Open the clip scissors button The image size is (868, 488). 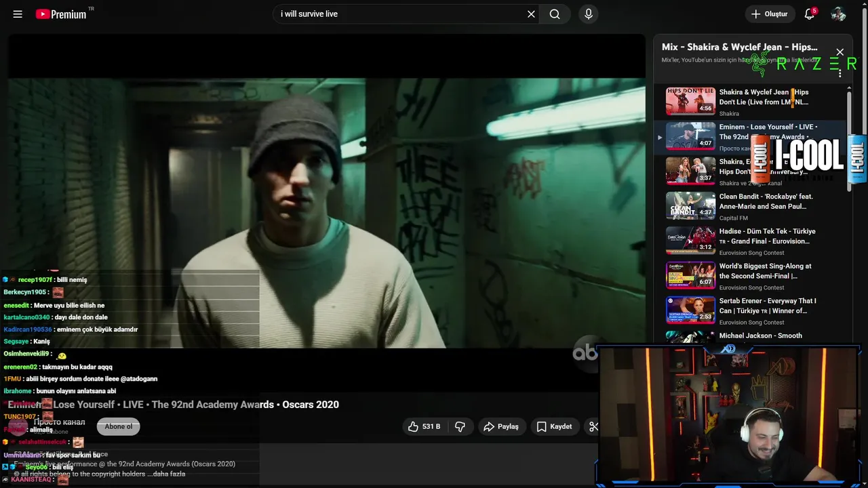[x=593, y=426]
